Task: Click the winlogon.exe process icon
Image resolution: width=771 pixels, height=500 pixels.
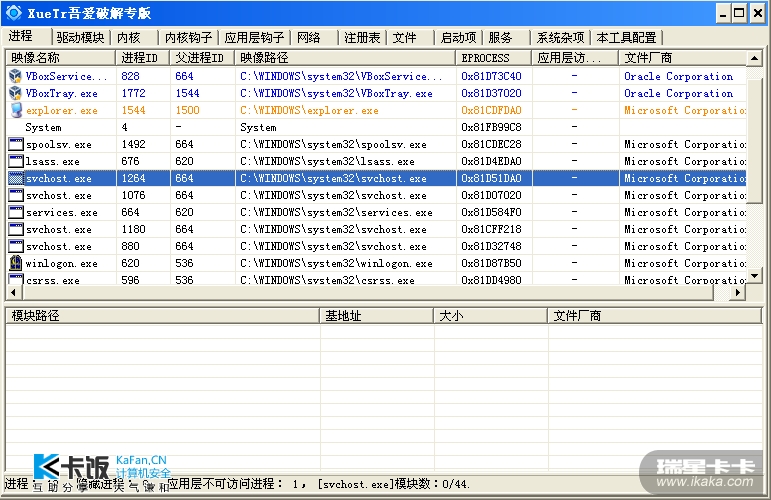Action: coord(15,263)
